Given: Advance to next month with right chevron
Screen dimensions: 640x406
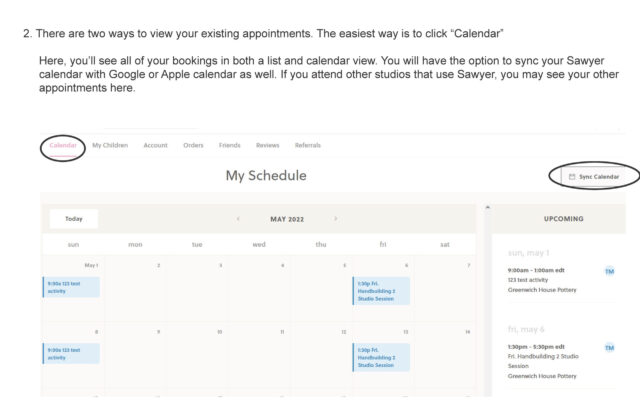Looking at the screenshot, I should 335,218.
